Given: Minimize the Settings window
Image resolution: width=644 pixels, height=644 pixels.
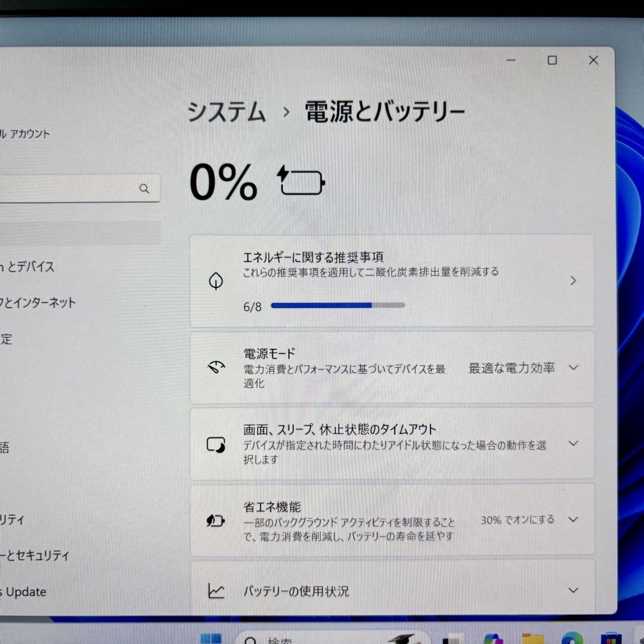Looking at the screenshot, I should tap(511, 60).
